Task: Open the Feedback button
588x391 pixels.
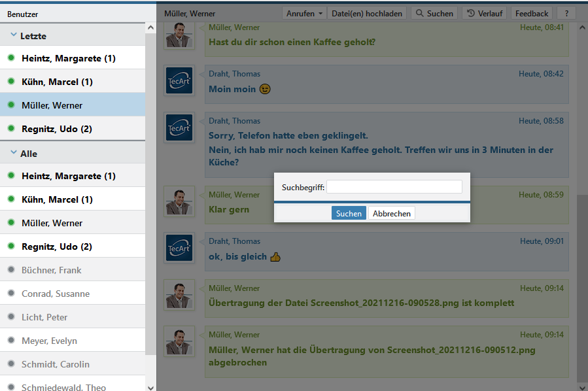Action: [532, 13]
